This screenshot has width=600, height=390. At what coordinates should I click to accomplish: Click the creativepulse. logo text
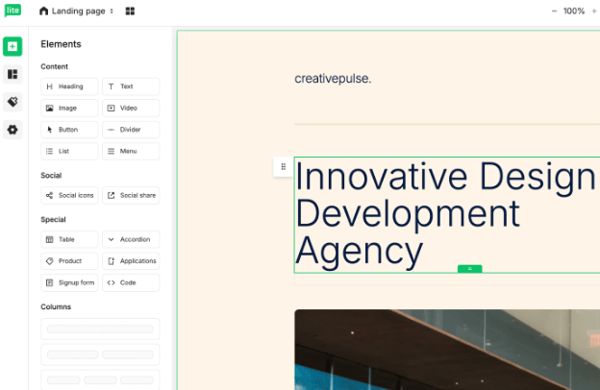point(333,79)
